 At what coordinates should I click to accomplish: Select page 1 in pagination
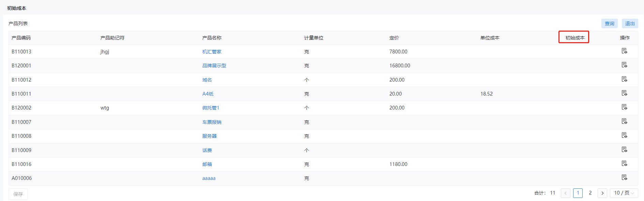pyautogui.click(x=578, y=193)
